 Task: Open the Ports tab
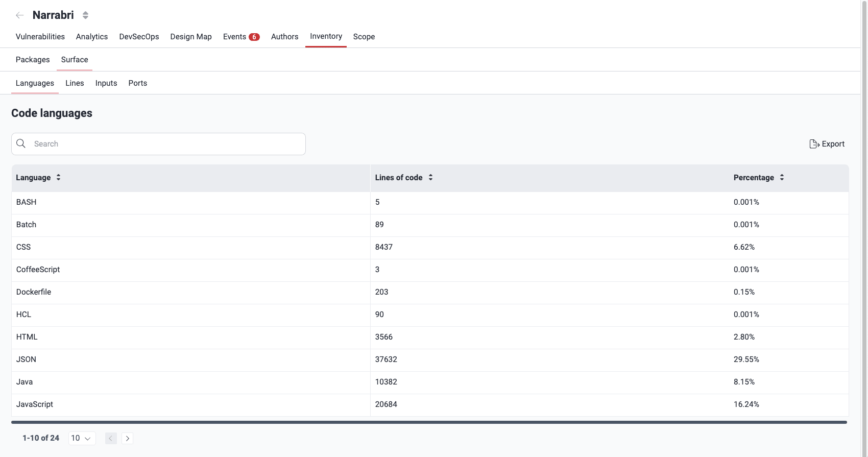(x=138, y=83)
